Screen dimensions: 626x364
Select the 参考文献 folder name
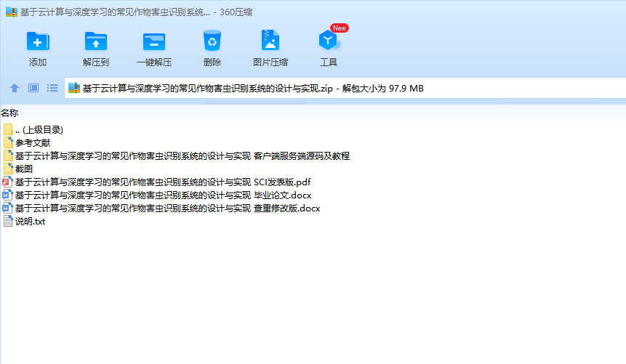point(33,143)
